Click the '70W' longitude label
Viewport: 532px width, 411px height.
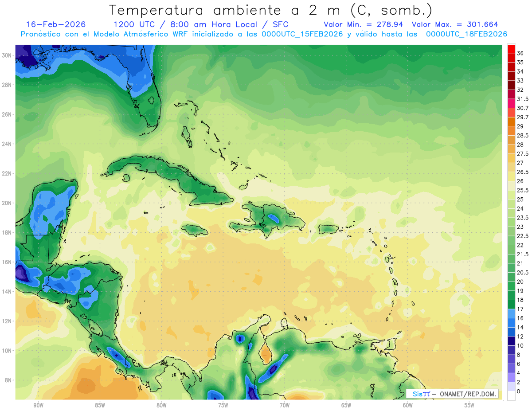tap(285, 405)
